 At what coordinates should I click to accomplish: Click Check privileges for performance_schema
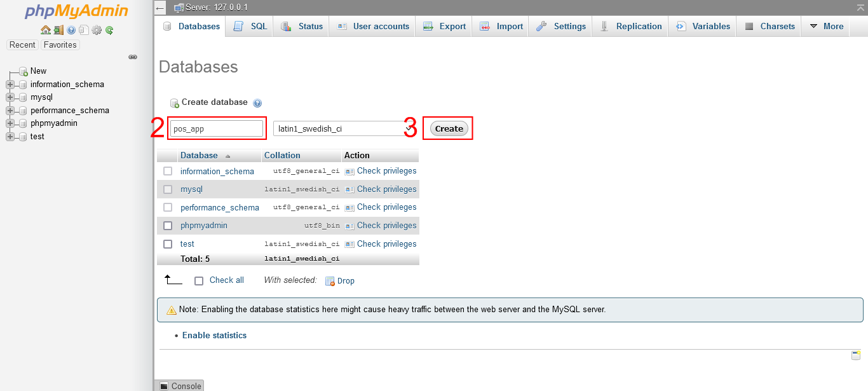coord(381,207)
